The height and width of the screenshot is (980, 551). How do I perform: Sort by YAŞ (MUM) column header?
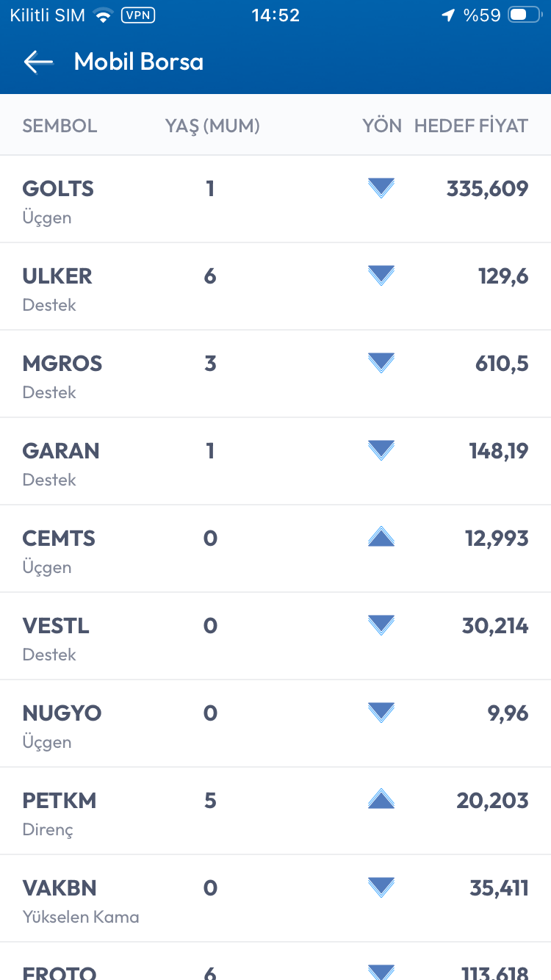click(x=212, y=126)
